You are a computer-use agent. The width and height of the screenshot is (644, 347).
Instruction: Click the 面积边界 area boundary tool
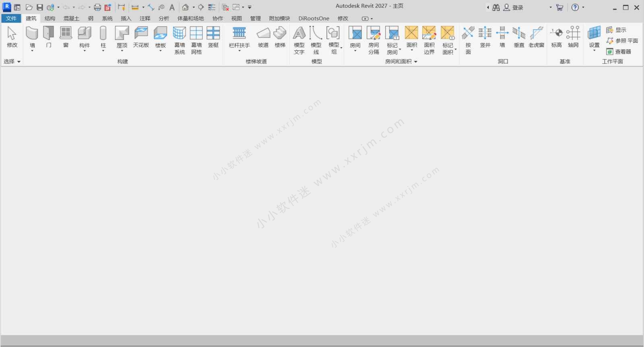pyautogui.click(x=429, y=40)
